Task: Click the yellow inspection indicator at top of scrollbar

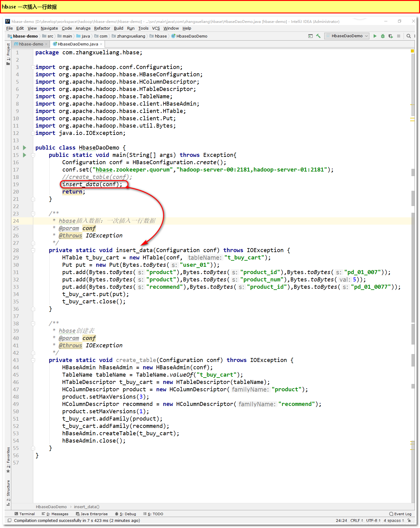Action: (x=412, y=51)
